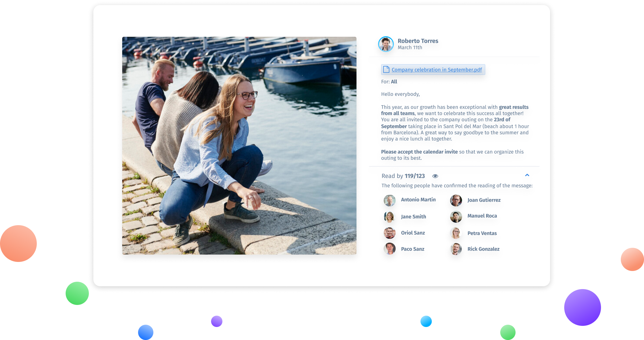
Task: Open the harbor photo attachment
Action: click(x=239, y=145)
